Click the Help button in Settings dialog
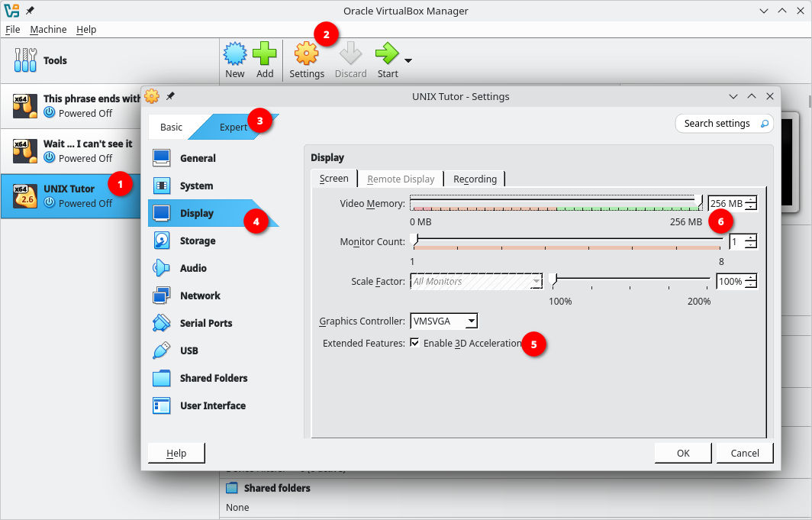This screenshot has width=812, height=520. click(x=176, y=454)
